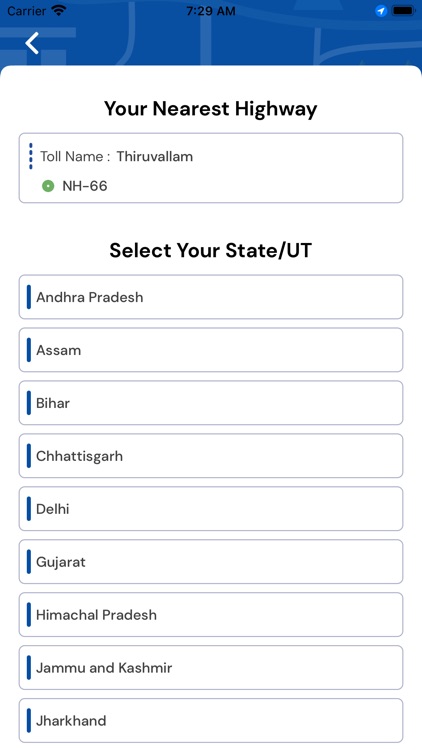Screen dimensions: 422x750
Task: Pick Chhattisgarh from the state list
Action: pos(211,456)
